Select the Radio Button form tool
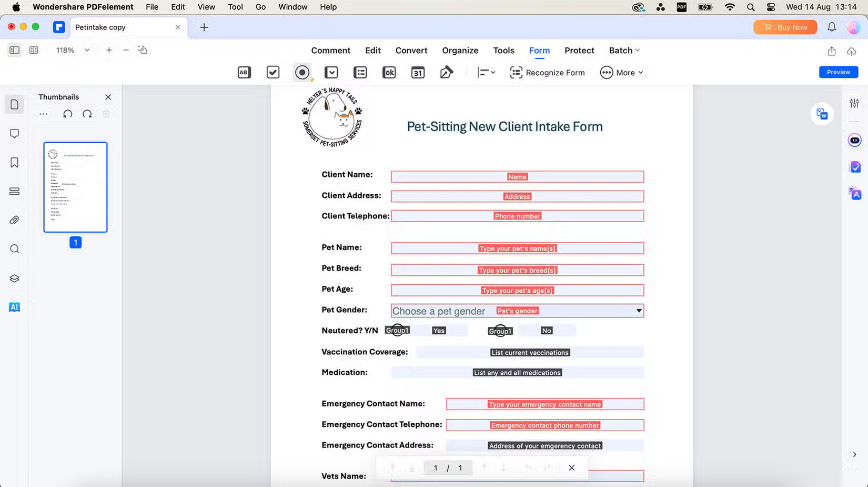868x487 pixels. [x=302, y=72]
